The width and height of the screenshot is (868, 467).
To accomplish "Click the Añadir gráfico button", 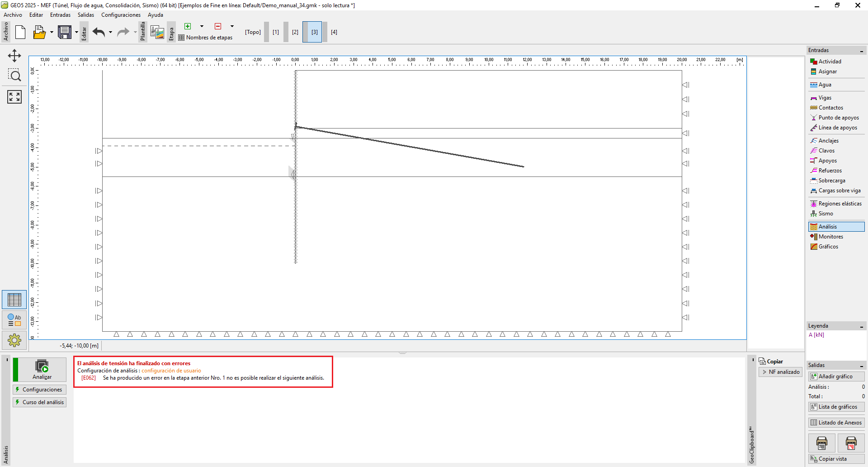I will coord(836,376).
